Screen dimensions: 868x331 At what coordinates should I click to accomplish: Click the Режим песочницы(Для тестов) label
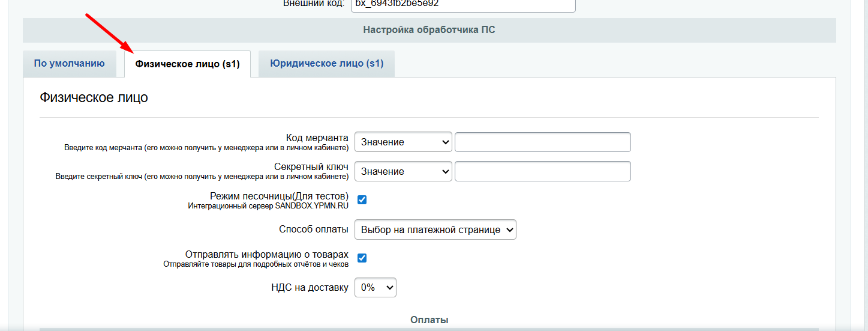pos(279,196)
